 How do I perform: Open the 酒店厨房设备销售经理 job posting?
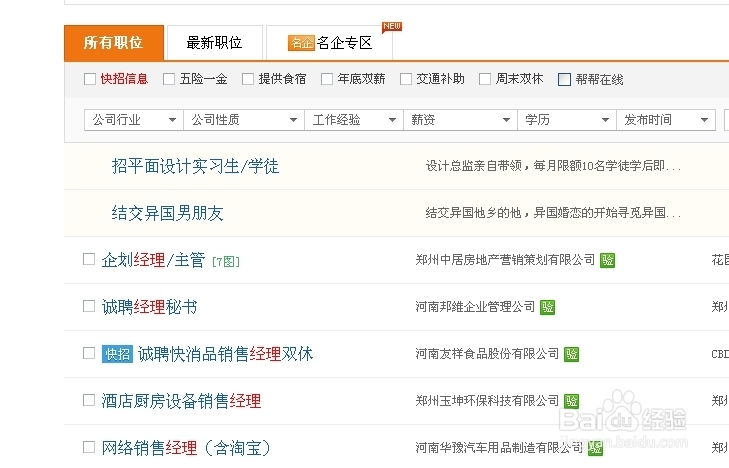click(x=181, y=401)
